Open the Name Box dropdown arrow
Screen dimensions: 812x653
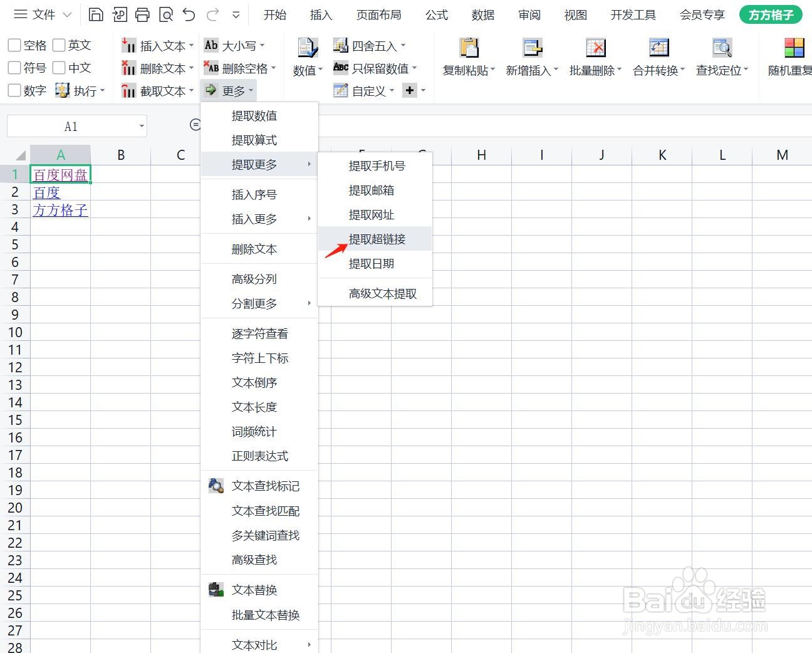point(142,127)
